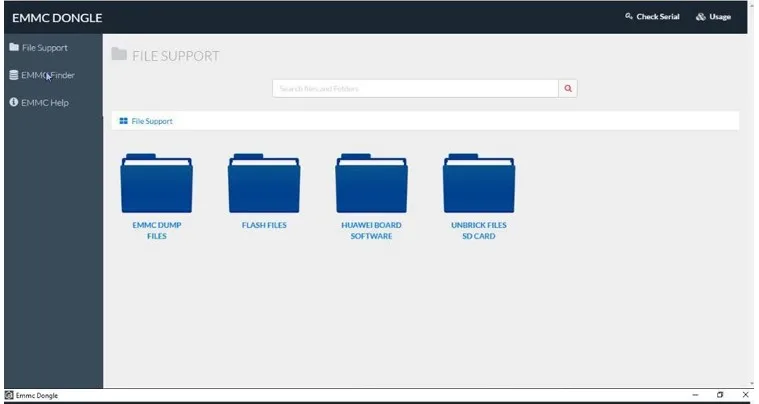Open the EMMC DUMP FILES folder icon
This screenshot has height=404, width=759.
[x=156, y=183]
